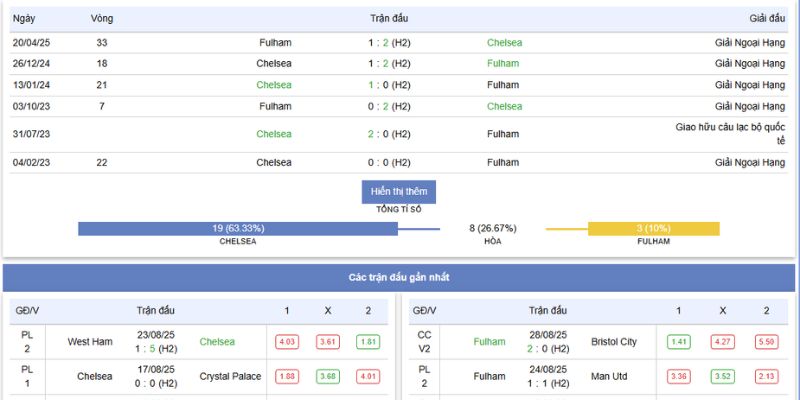Click the yellow Fulham 3 (10%) bar
The height and width of the screenshot is (400, 800).
coord(653,229)
